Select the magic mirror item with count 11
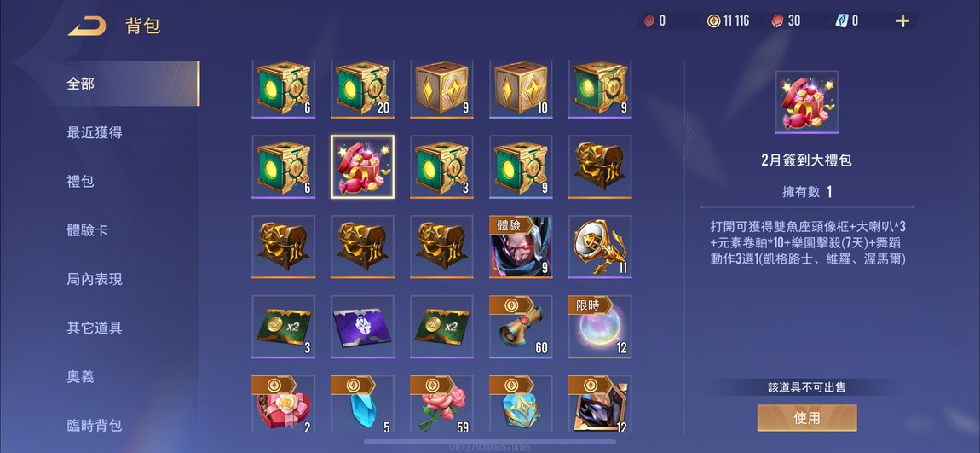The height and width of the screenshot is (453, 980). point(600,247)
